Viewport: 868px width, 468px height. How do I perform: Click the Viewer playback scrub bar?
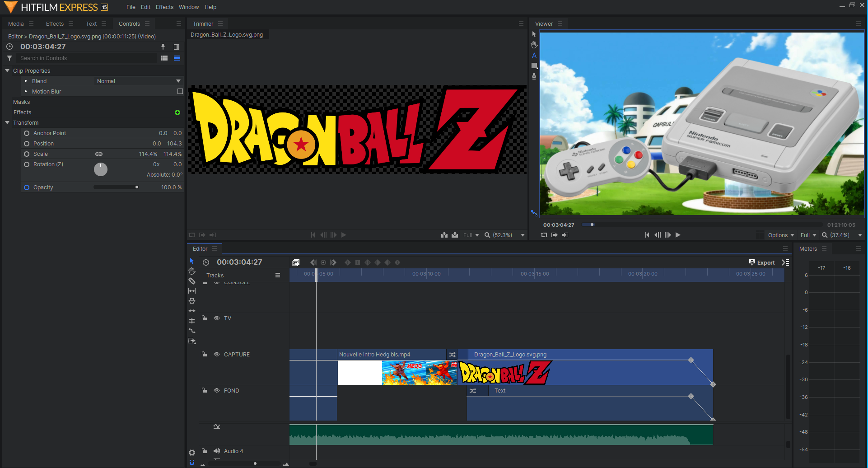702,225
